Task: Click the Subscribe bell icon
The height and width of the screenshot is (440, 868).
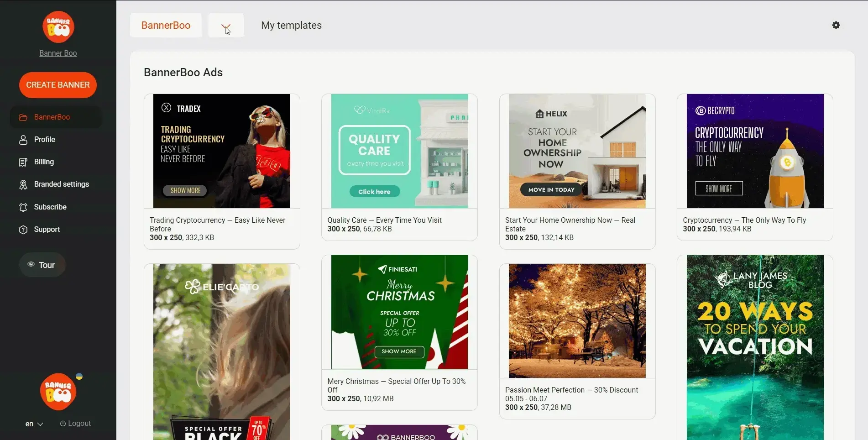Action: tap(23, 207)
